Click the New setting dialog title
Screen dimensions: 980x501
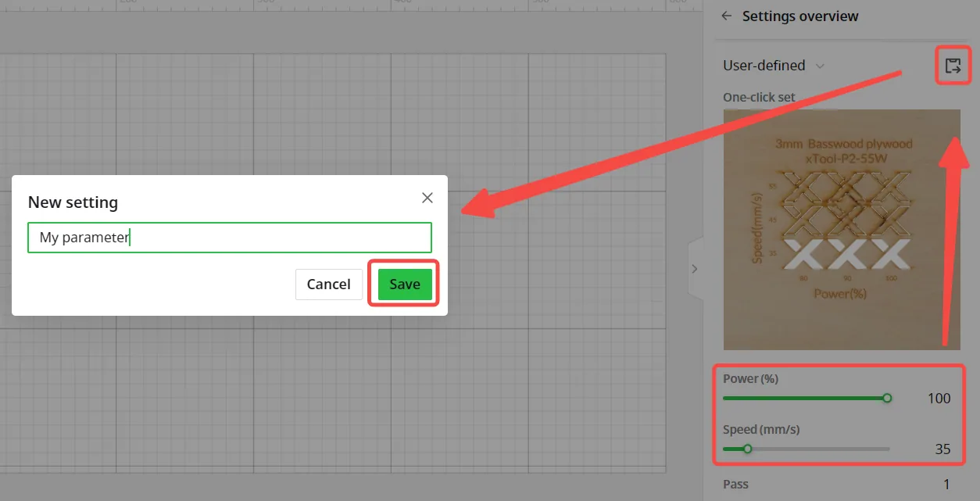click(73, 202)
